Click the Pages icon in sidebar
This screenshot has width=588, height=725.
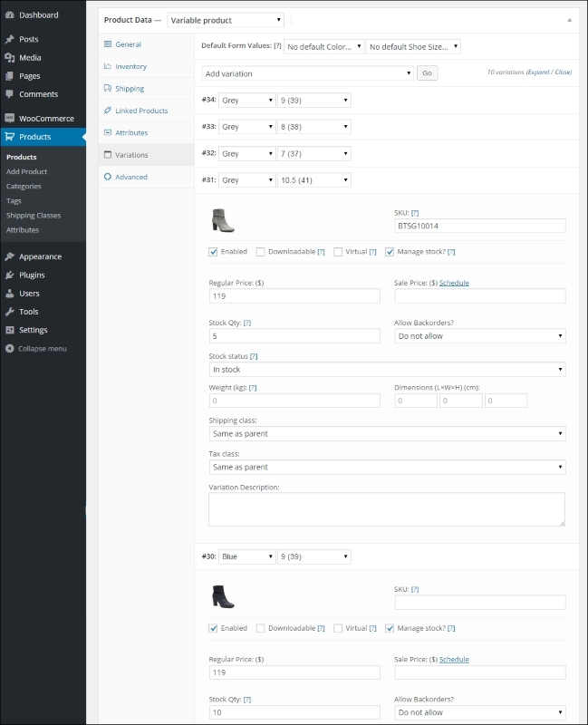tap(10, 76)
